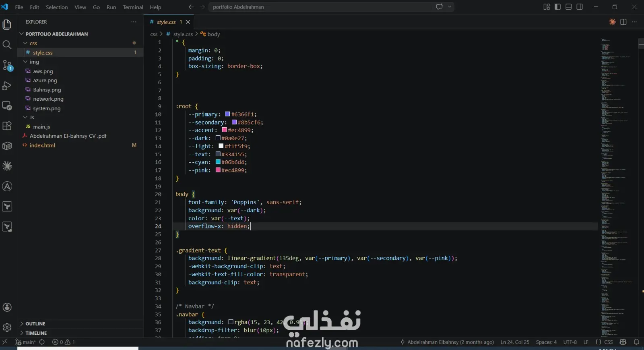Open editor More Actions ellipsis
The image size is (644, 350).
click(634, 22)
